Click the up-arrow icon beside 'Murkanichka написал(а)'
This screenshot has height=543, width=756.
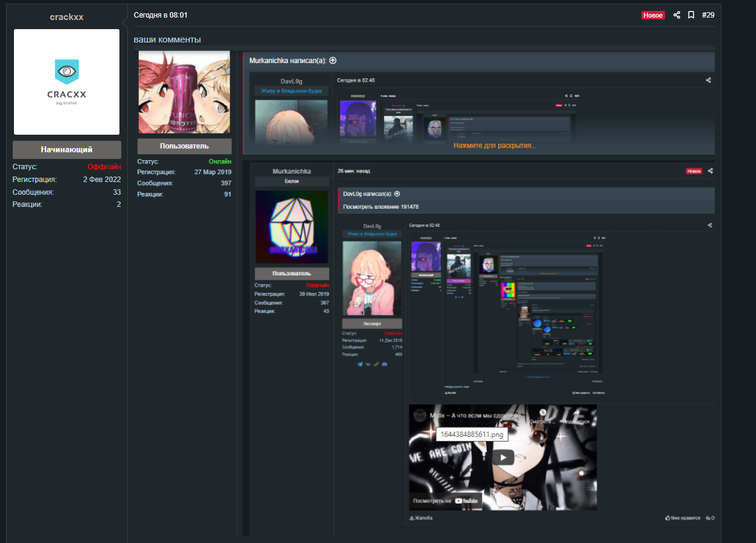pyautogui.click(x=333, y=61)
